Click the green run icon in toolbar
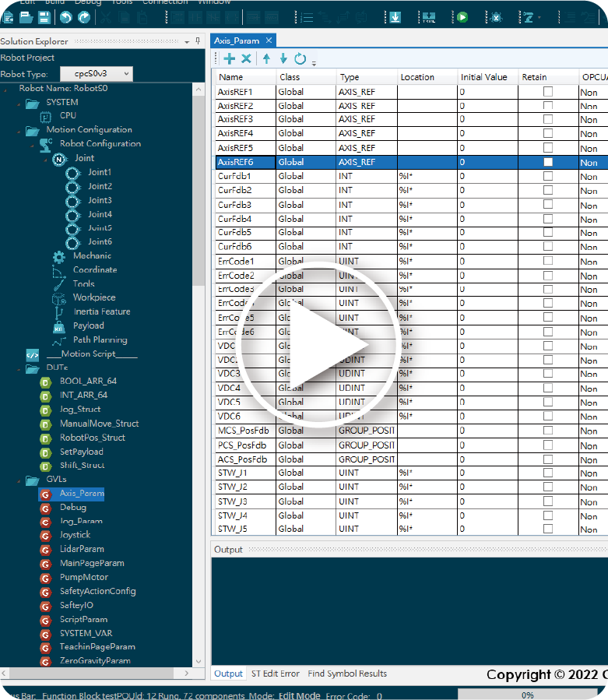The height and width of the screenshot is (700, 608). [x=462, y=16]
